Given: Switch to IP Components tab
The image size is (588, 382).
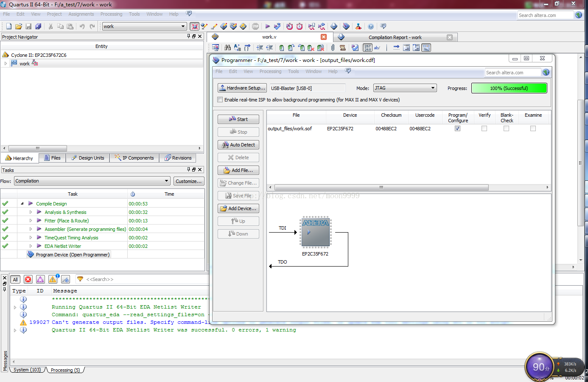Looking at the screenshot, I should (x=134, y=158).
